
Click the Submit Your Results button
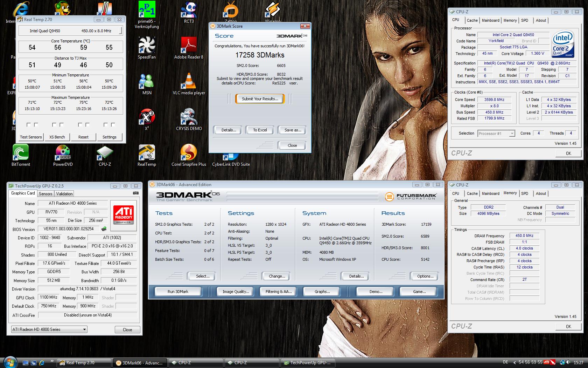260,99
